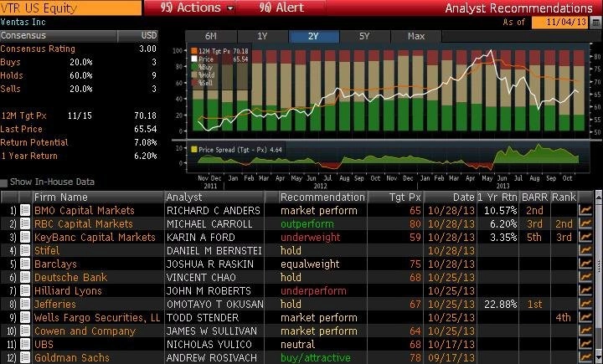The height and width of the screenshot is (364, 603).
Task: Toggle %Sell series in chart legend
Action: pos(194,83)
